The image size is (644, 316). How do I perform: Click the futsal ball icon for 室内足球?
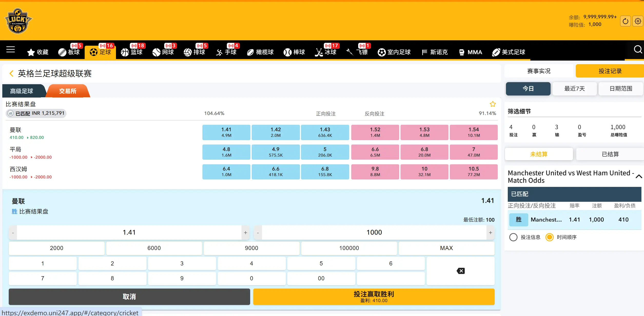[x=382, y=52]
